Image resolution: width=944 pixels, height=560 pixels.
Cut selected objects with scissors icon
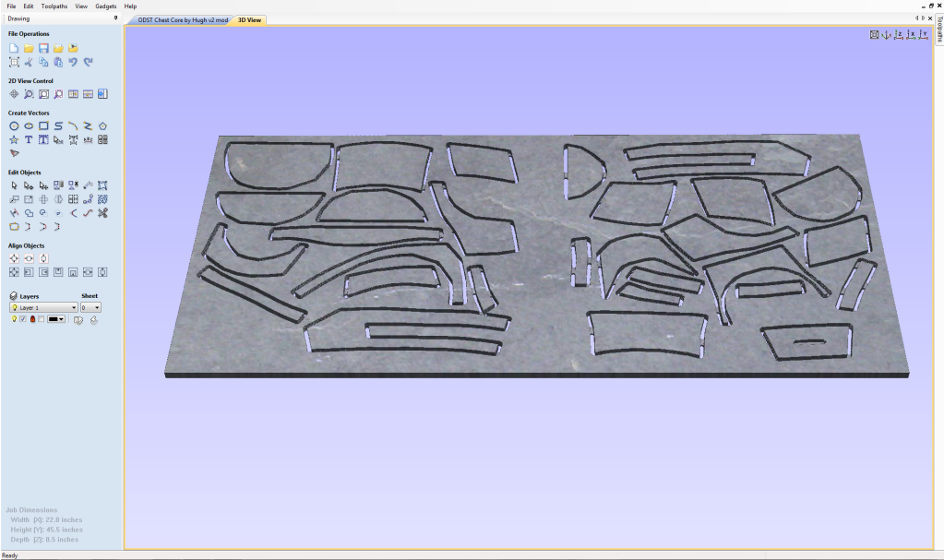coord(29,62)
